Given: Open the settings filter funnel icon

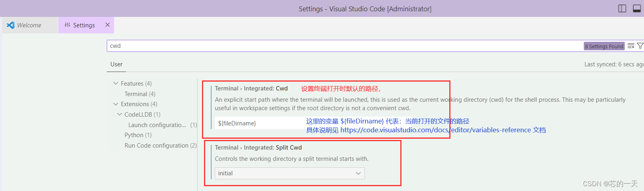Looking at the screenshot, I should click(x=640, y=46).
